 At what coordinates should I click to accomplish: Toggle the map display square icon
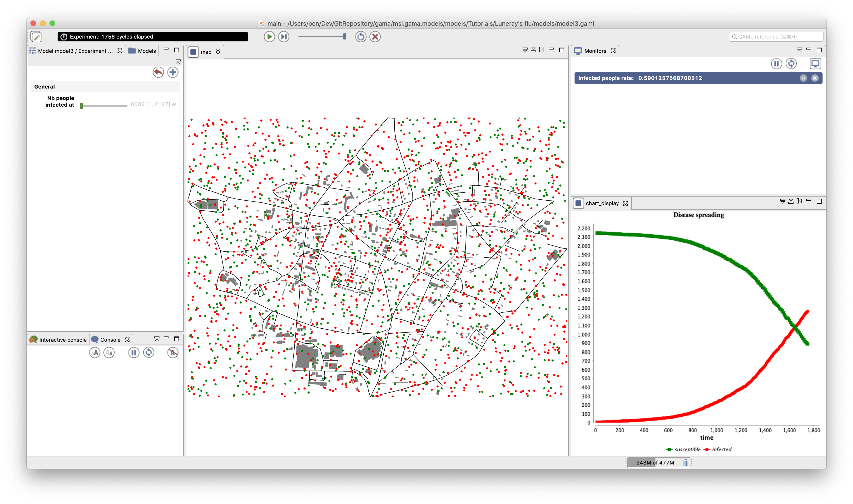click(x=193, y=52)
